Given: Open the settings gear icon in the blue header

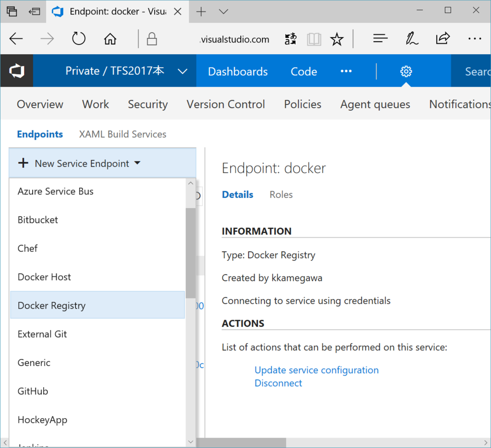Looking at the screenshot, I should pos(406,71).
